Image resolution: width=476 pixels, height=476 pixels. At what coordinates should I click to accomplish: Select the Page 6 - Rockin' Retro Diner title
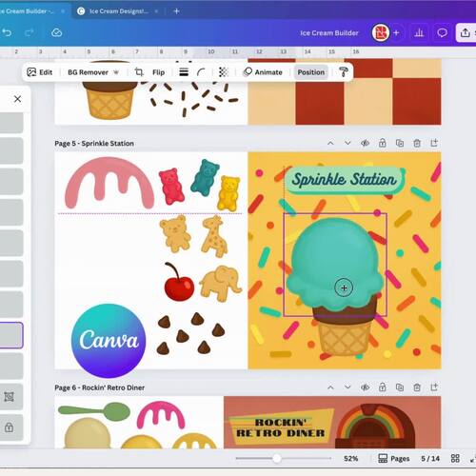tap(99, 387)
